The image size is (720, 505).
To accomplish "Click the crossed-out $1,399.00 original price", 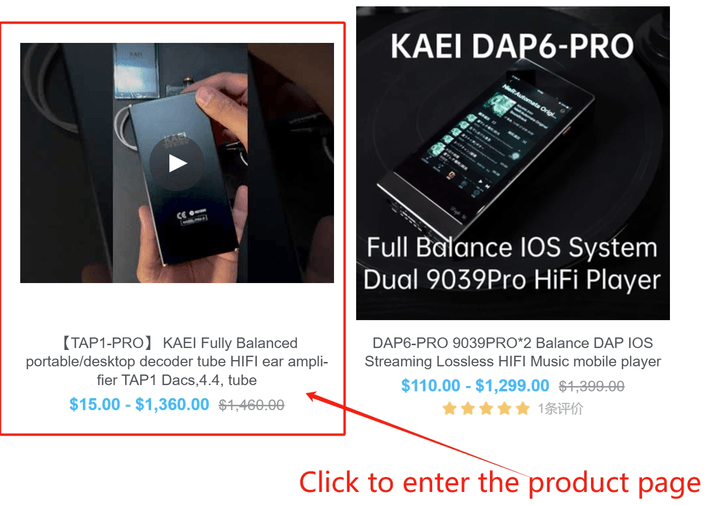I will click(x=591, y=386).
